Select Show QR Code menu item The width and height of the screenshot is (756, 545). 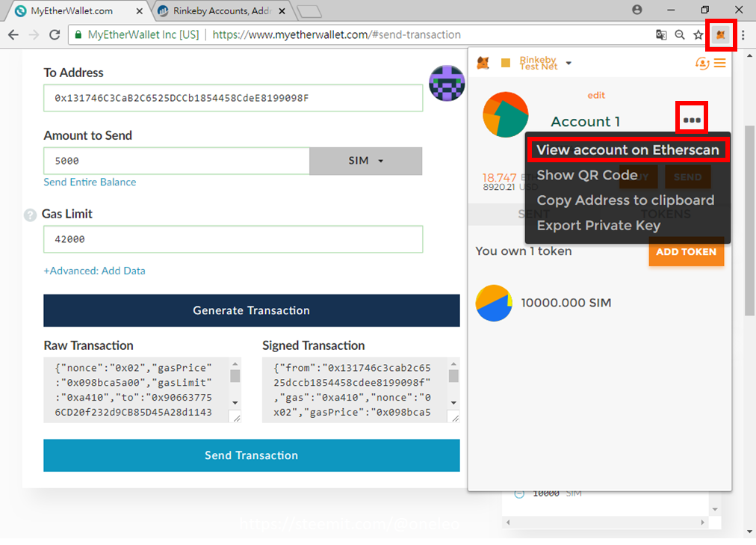tap(587, 175)
